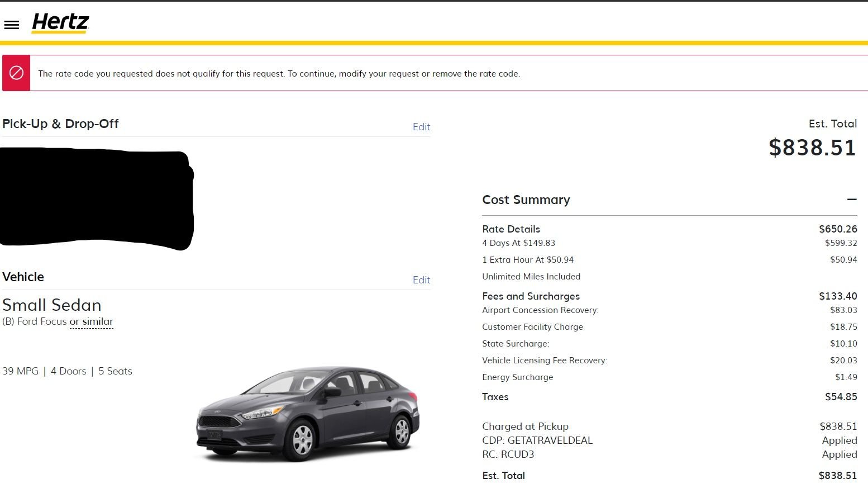Click the CDP: GETATRAVELDEAL code line
This screenshot has width=868, height=493.
[x=537, y=440]
